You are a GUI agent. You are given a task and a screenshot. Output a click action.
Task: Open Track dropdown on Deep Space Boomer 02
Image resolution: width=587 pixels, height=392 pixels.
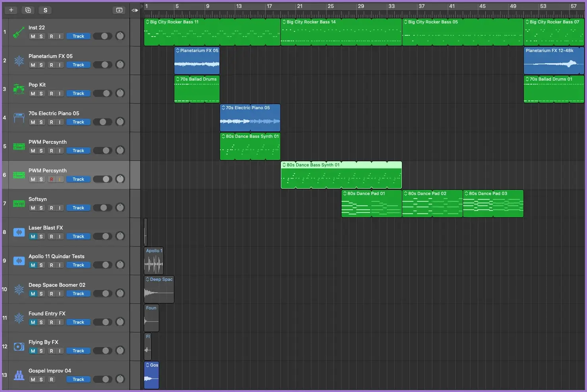[78, 294]
